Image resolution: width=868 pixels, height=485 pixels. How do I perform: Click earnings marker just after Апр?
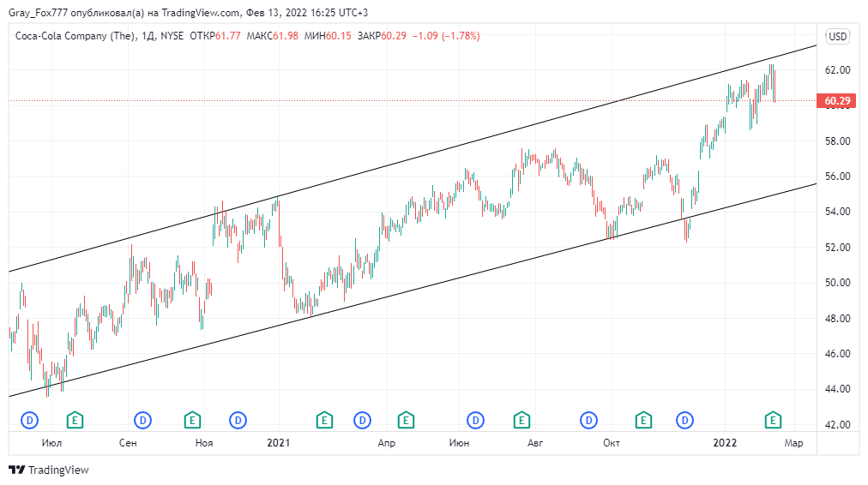406,421
